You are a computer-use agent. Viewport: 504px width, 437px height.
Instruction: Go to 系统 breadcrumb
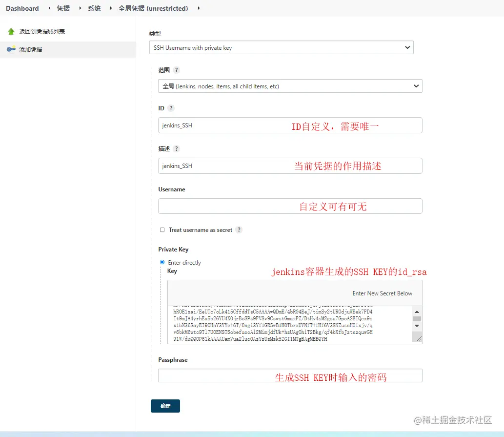(x=94, y=8)
